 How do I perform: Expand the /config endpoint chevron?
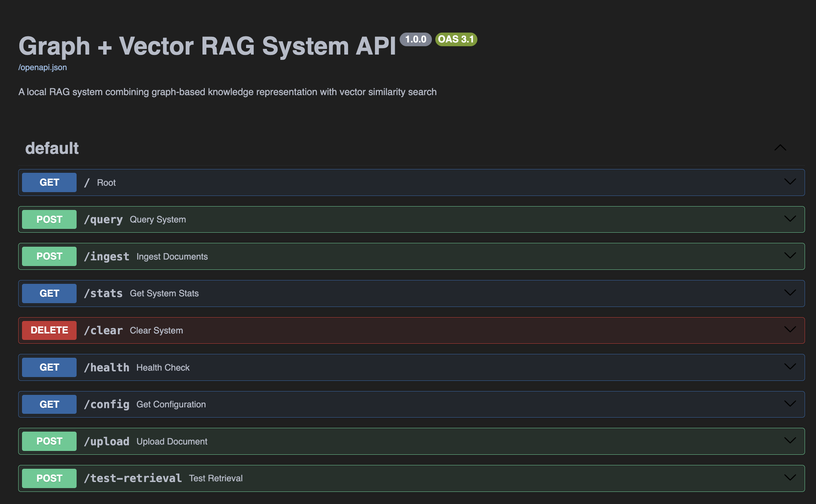[790, 404]
